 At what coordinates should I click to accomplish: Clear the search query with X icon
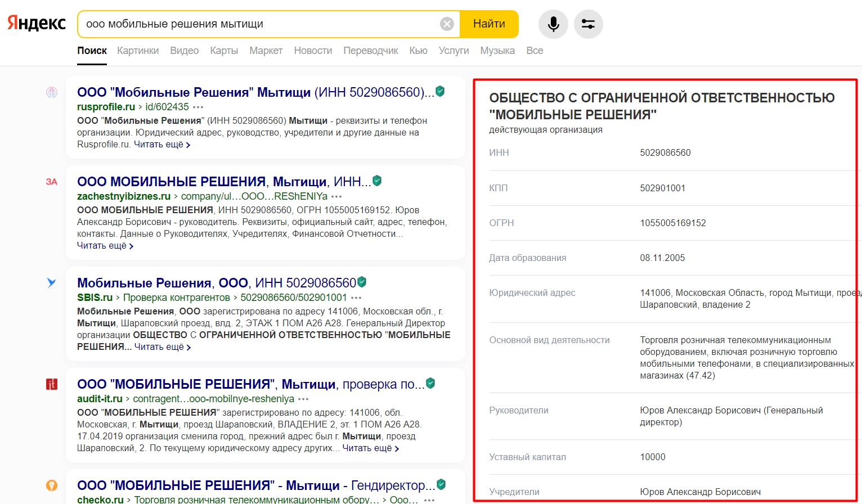(x=447, y=24)
